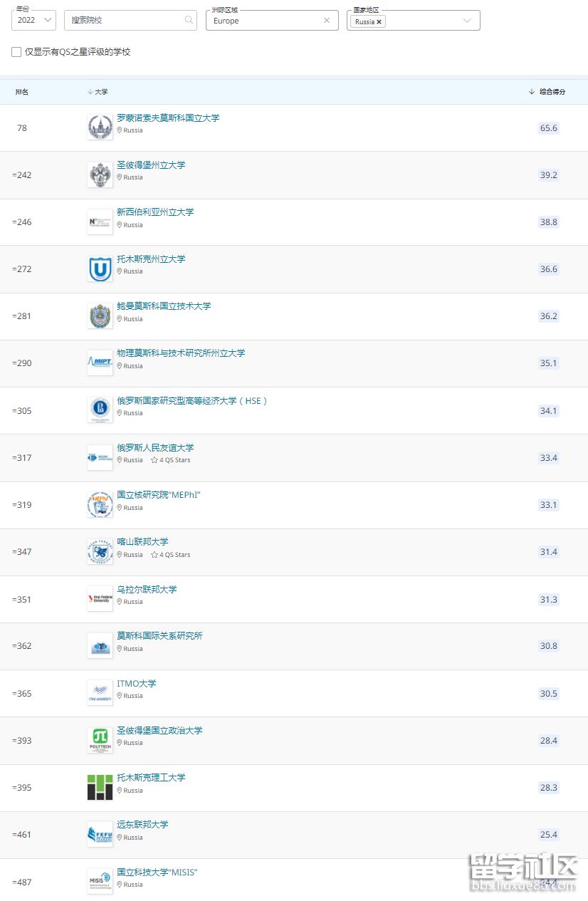
Task: Open the 新西伯利亚州立大学 link
Action: [x=155, y=212]
